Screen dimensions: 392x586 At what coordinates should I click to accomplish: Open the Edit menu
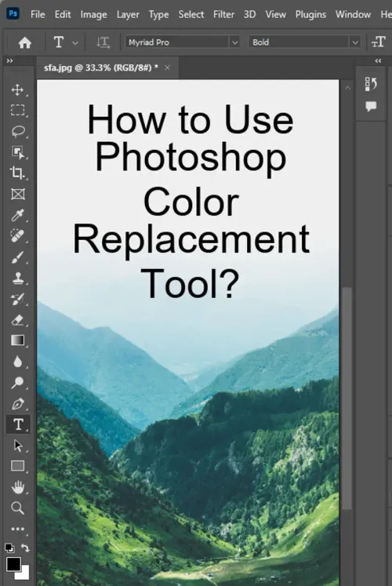[63, 14]
